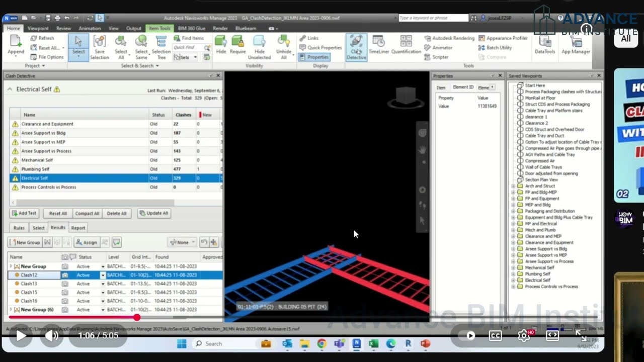Image resolution: width=644 pixels, height=362 pixels.
Task: Click the Compact All button
Action: click(x=87, y=213)
